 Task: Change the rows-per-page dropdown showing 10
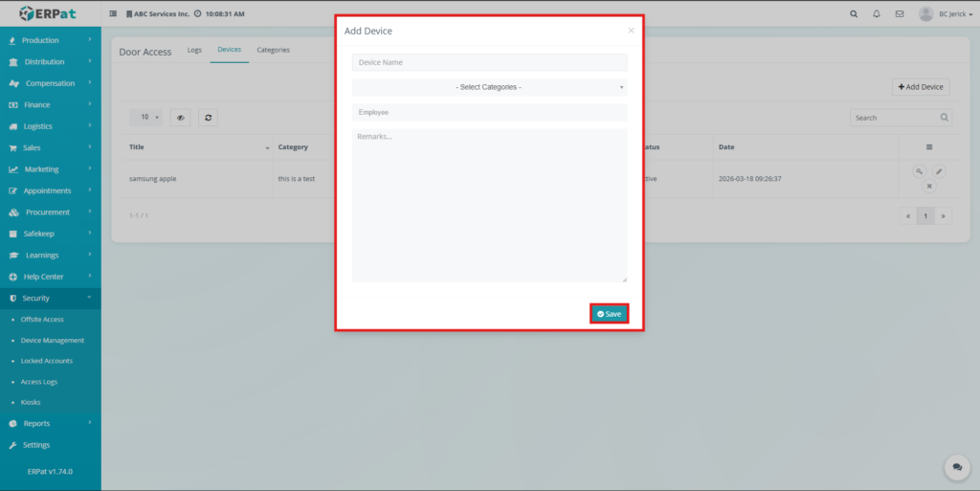(x=145, y=118)
